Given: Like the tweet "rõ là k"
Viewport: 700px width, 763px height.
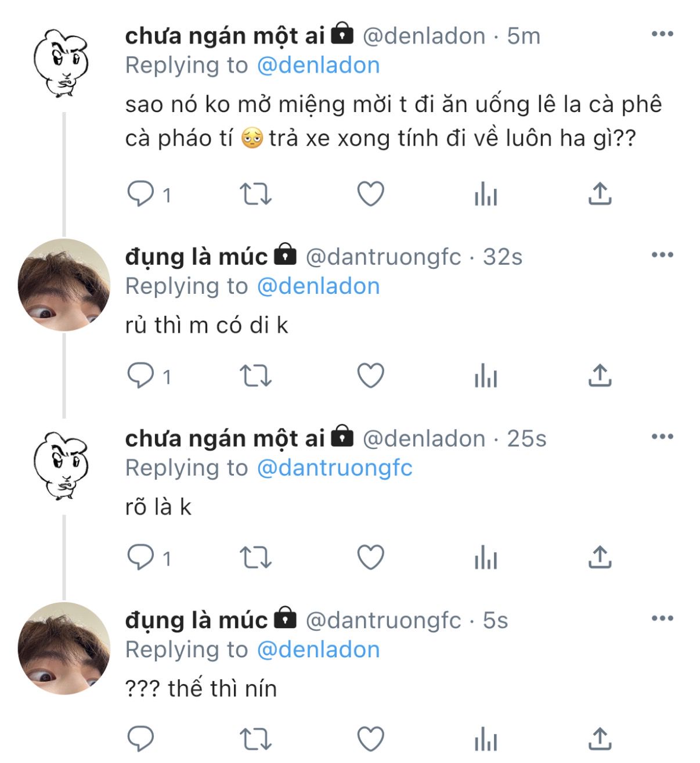Looking at the screenshot, I should (x=370, y=557).
